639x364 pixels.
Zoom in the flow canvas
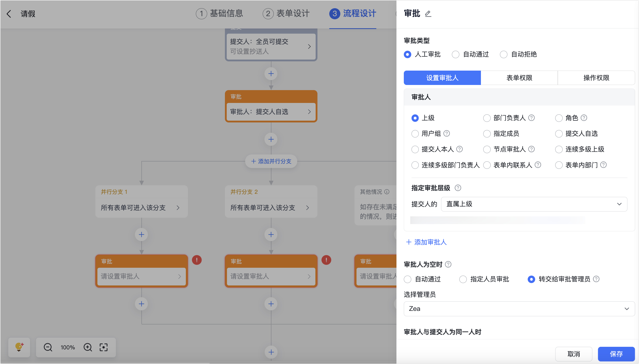pyautogui.click(x=88, y=347)
